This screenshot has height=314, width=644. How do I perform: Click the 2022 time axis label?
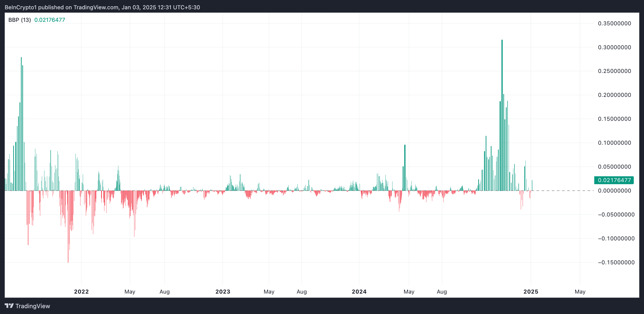[81, 291]
